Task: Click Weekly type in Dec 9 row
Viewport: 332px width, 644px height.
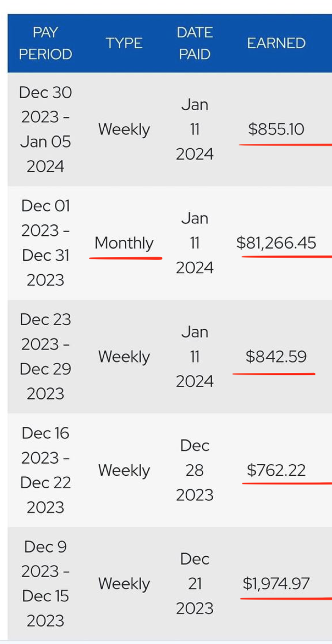Action: (x=125, y=584)
